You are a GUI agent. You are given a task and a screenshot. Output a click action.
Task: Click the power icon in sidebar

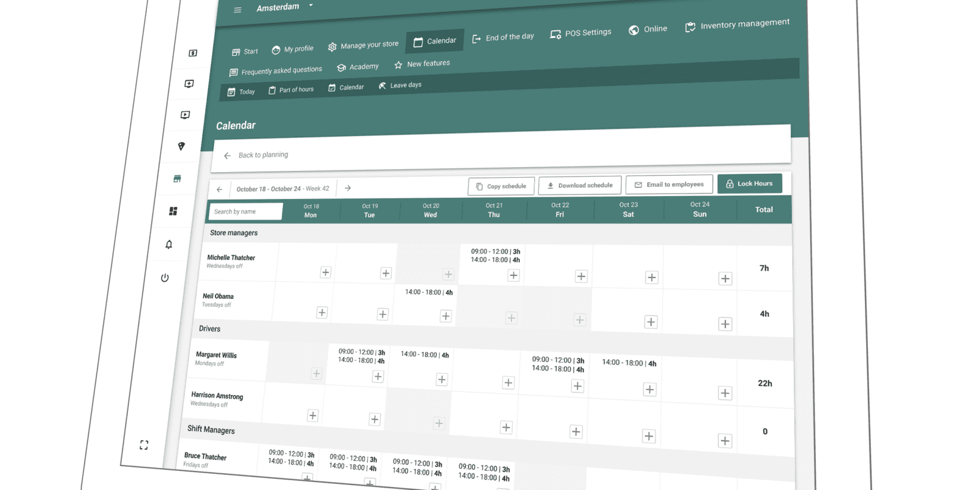point(165,278)
